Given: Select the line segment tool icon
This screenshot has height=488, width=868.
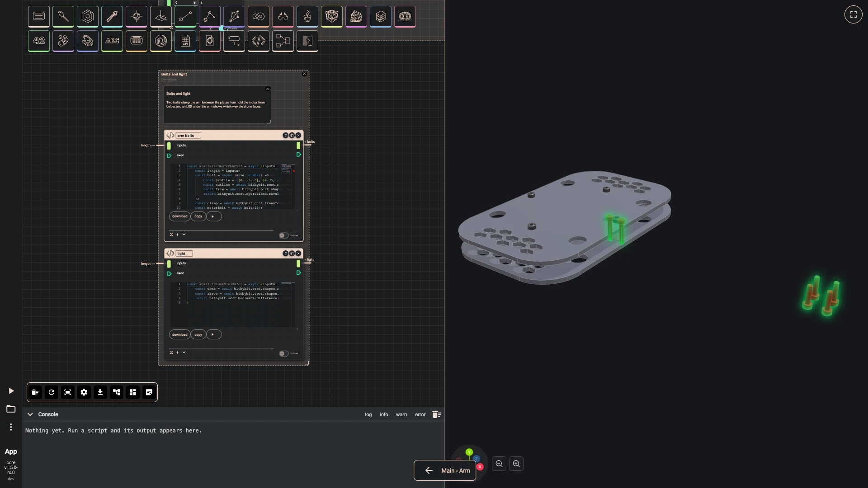Looking at the screenshot, I should [x=185, y=17].
